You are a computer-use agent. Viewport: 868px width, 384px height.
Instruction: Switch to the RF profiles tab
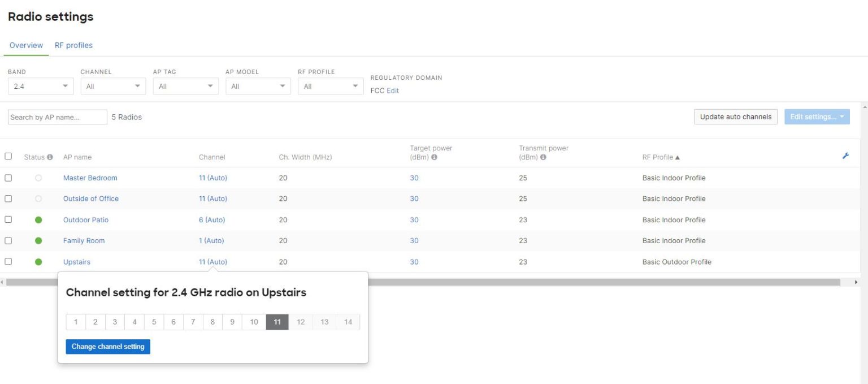coord(73,45)
